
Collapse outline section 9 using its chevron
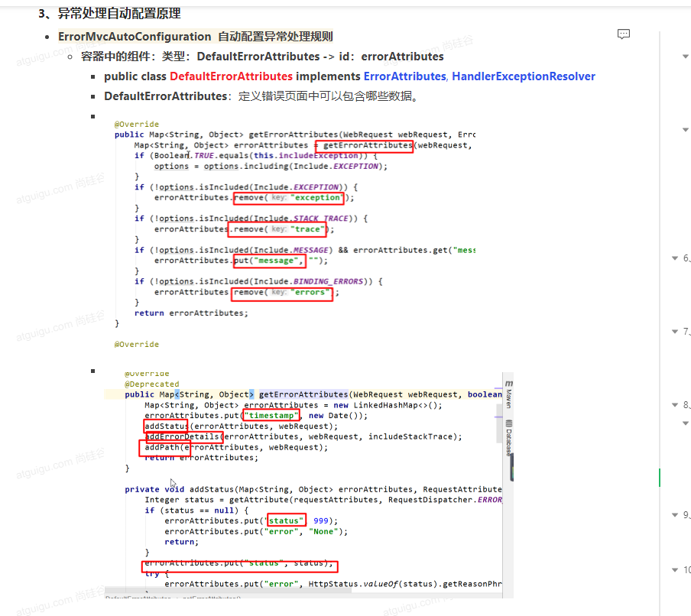(x=674, y=514)
